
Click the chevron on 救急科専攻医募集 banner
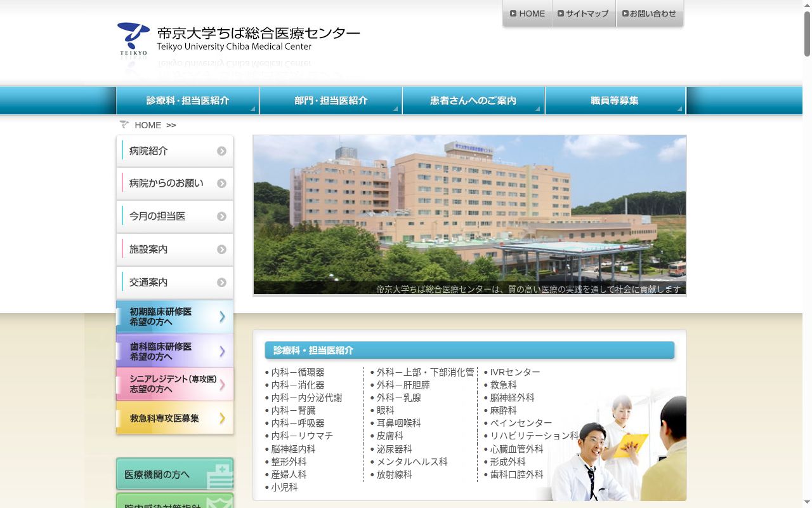pyautogui.click(x=222, y=418)
